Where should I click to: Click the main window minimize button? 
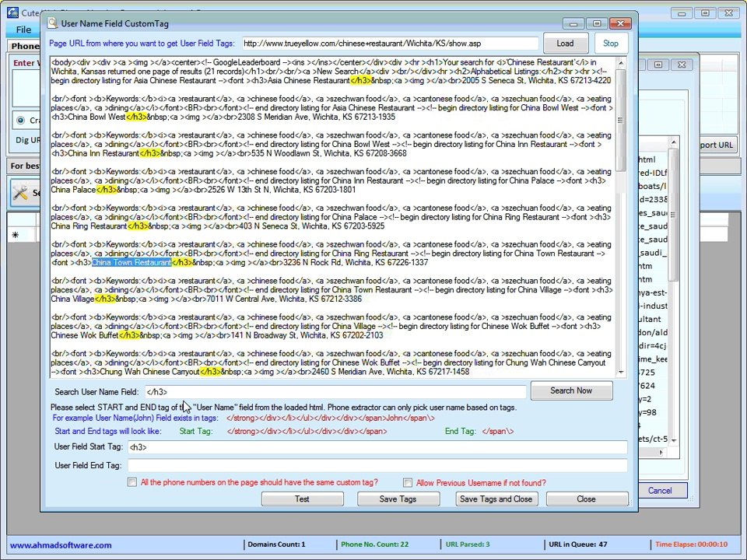(x=682, y=13)
